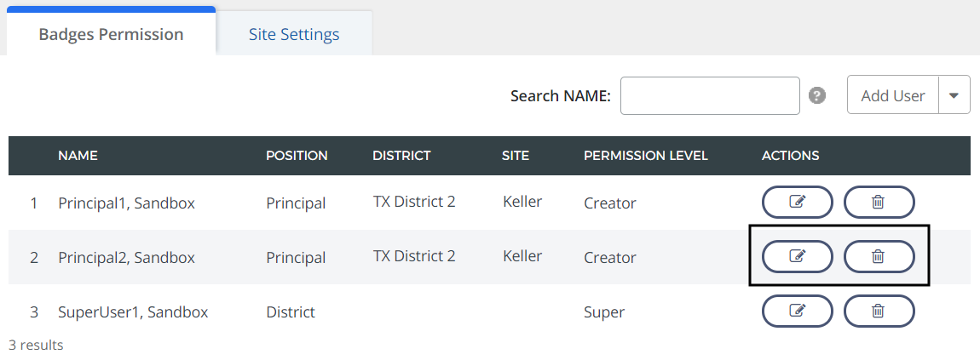Click the SITE column header

click(x=516, y=156)
